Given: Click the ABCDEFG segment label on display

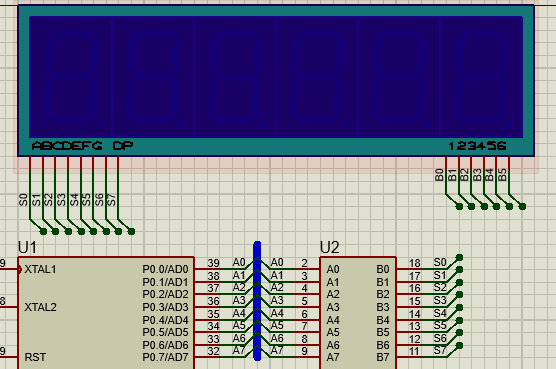Looking at the screenshot, I should pyautogui.click(x=67, y=146).
